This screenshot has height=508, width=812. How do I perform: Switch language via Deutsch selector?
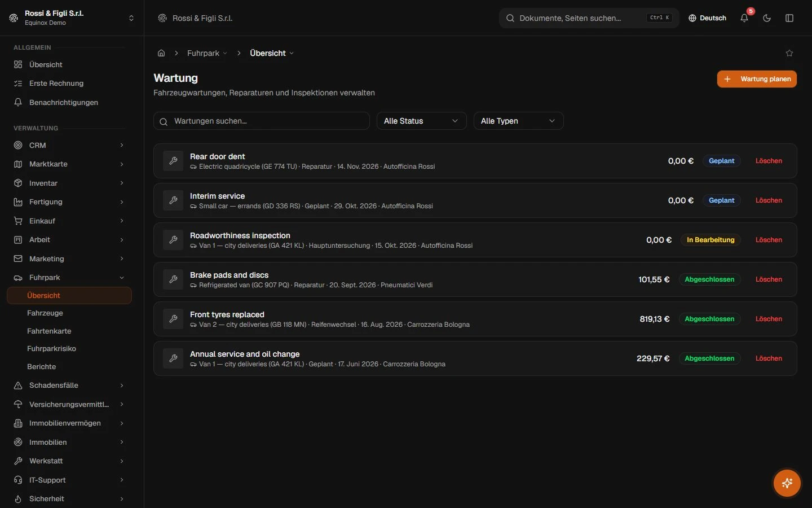707,18
